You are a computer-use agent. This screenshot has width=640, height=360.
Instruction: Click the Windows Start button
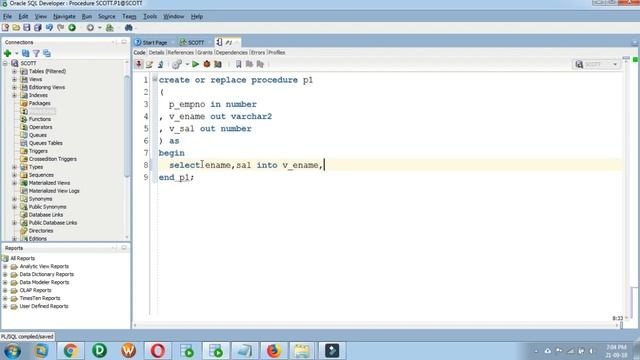(x=12, y=351)
